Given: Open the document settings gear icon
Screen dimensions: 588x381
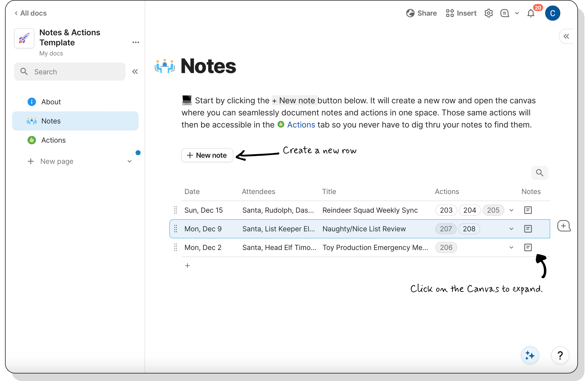Looking at the screenshot, I should tap(488, 13).
